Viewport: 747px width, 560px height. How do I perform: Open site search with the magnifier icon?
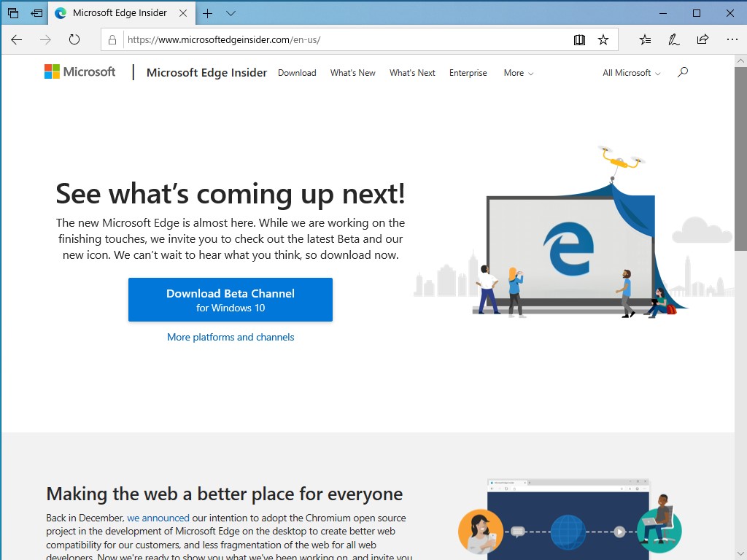click(x=683, y=73)
